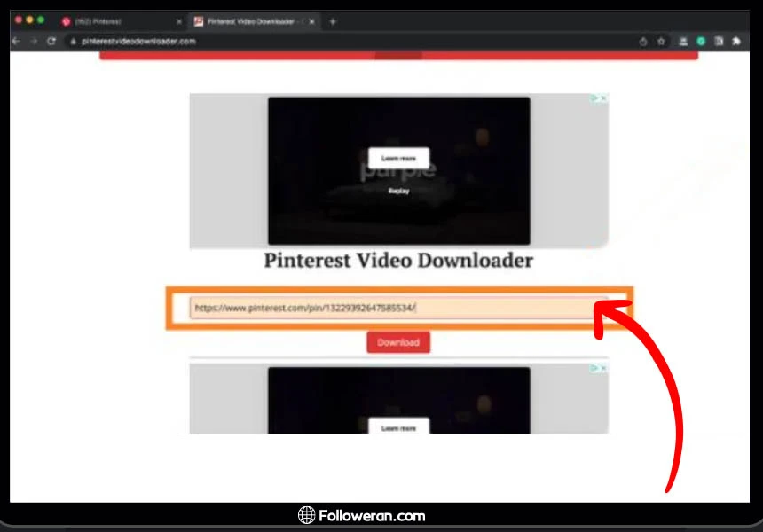Click the green extension icon in toolbar
Viewport: 763px width, 532px height.
point(701,41)
